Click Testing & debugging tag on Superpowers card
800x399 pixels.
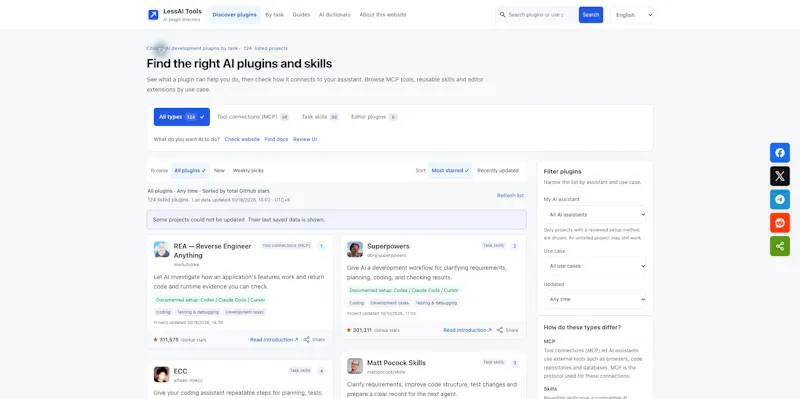[436, 303]
